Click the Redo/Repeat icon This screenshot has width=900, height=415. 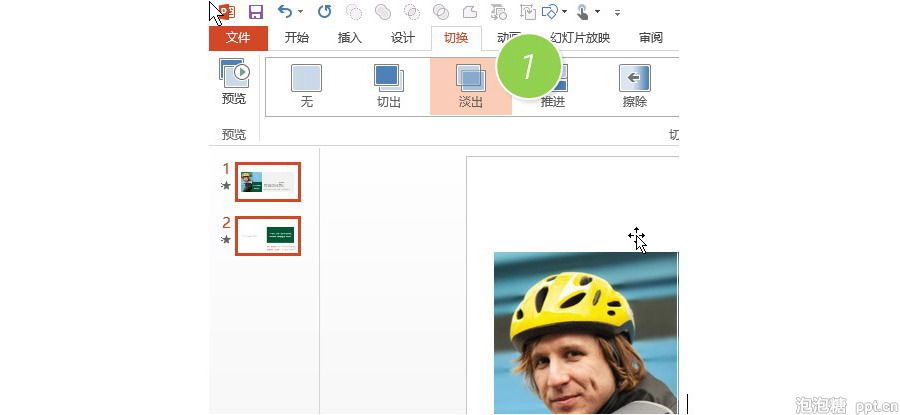[324, 12]
